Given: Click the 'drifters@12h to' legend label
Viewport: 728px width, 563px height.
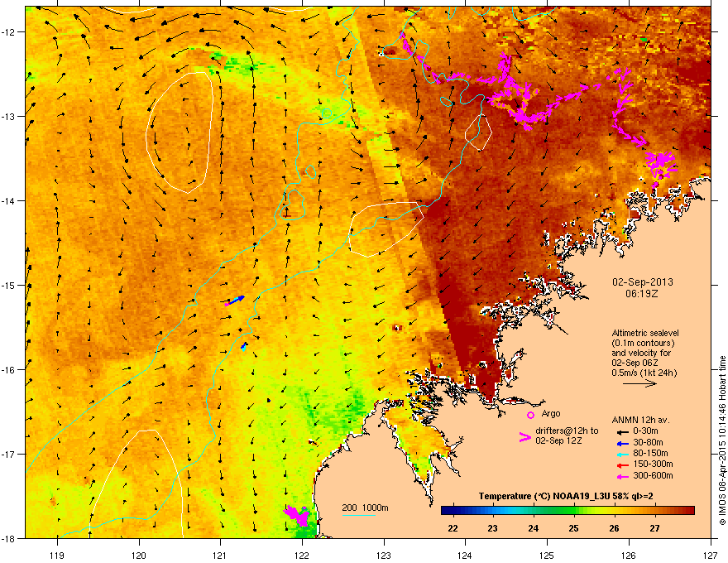Looking at the screenshot, I should (567, 431).
